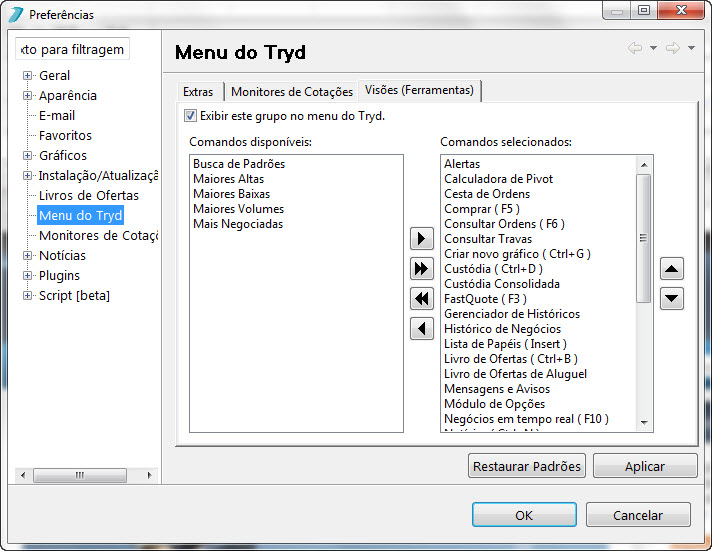712x551 pixels.
Task: Select 'Maiores Baixas' available command
Action: tap(232, 194)
